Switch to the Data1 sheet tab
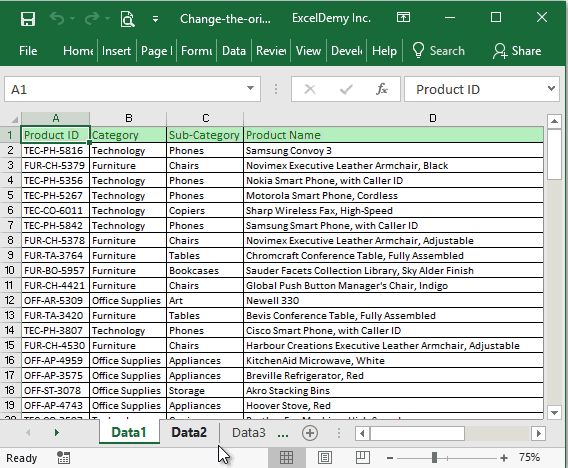 [x=129, y=433]
